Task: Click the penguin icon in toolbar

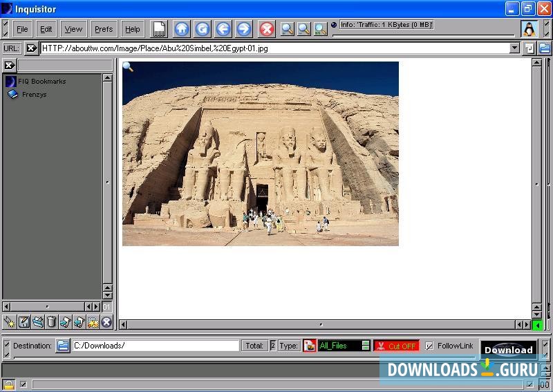Action: (529, 29)
